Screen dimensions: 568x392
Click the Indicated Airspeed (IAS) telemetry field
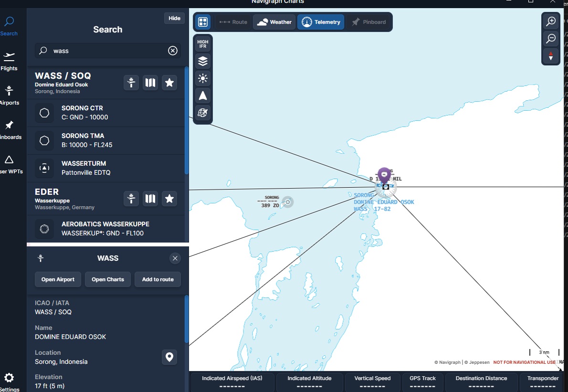click(232, 382)
